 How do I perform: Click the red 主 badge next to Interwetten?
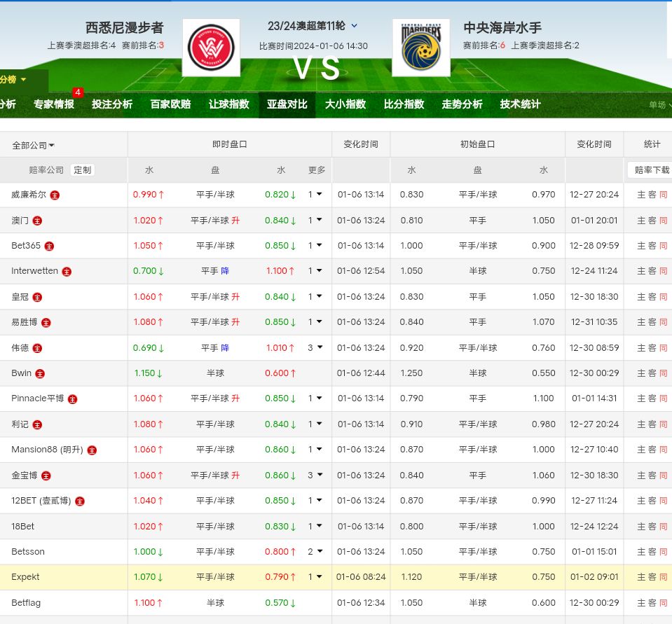point(67,272)
